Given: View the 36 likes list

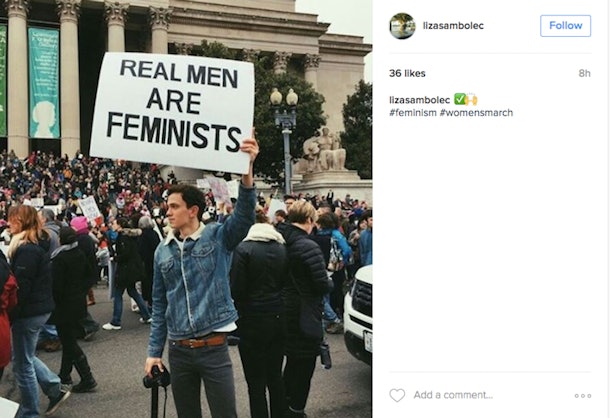Looking at the screenshot, I should click(407, 73).
